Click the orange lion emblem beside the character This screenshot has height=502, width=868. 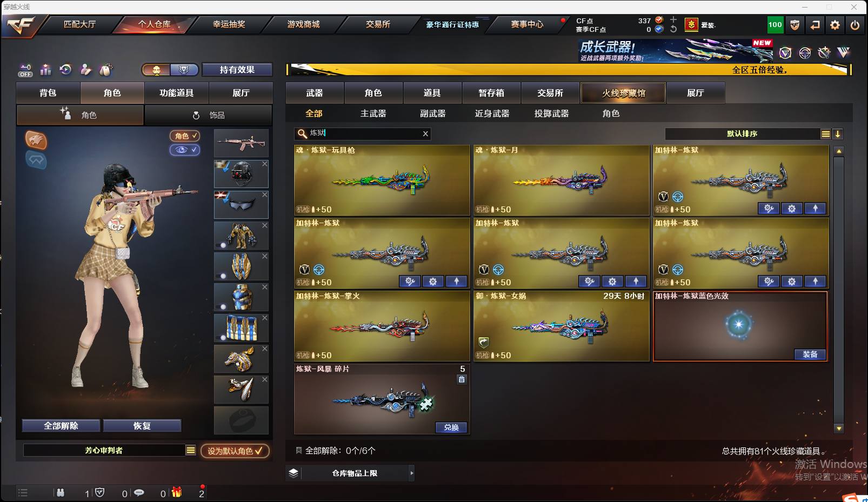pos(36,140)
